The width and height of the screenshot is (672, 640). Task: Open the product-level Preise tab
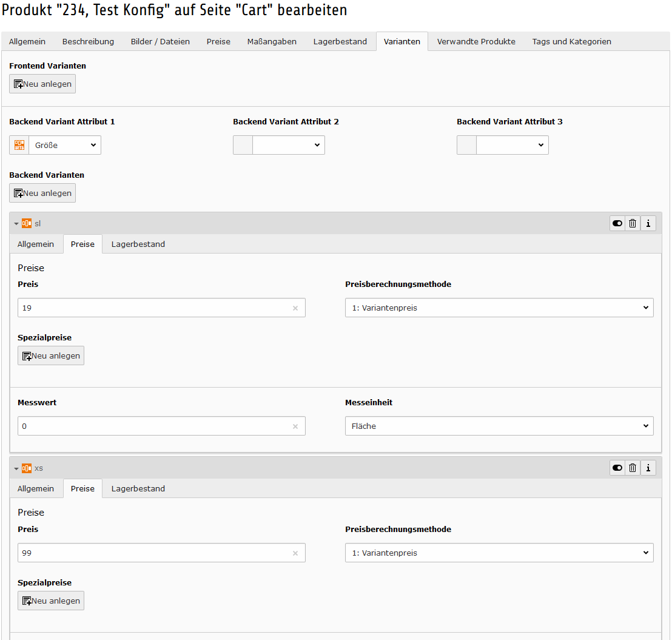pyautogui.click(x=218, y=42)
